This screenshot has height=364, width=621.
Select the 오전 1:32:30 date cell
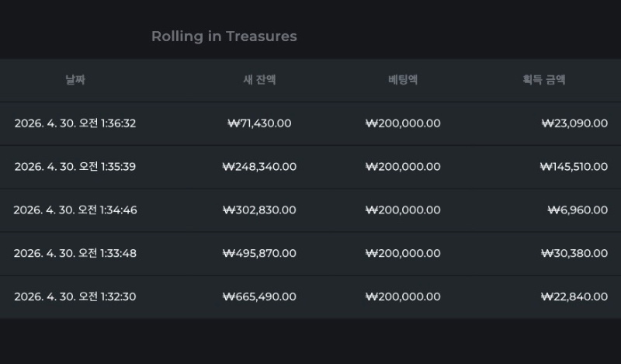[75, 296]
